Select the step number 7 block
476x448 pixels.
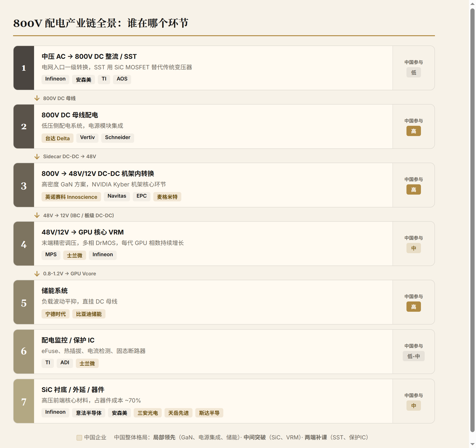(x=24, y=401)
